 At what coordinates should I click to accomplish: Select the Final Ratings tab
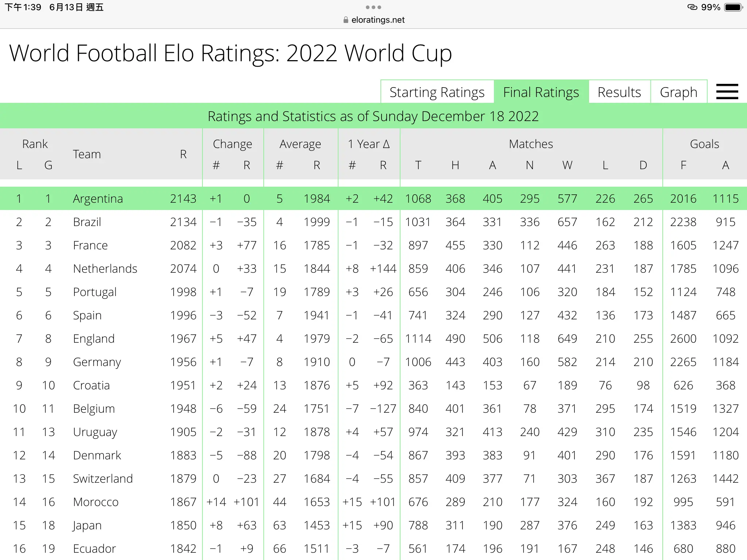click(x=541, y=92)
